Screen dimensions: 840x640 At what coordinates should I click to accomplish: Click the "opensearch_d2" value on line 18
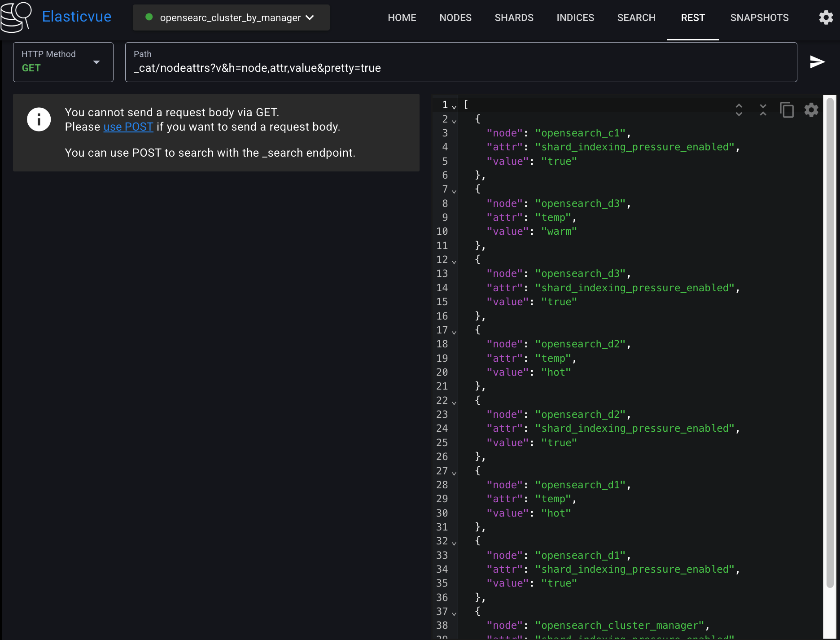[581, 344]
